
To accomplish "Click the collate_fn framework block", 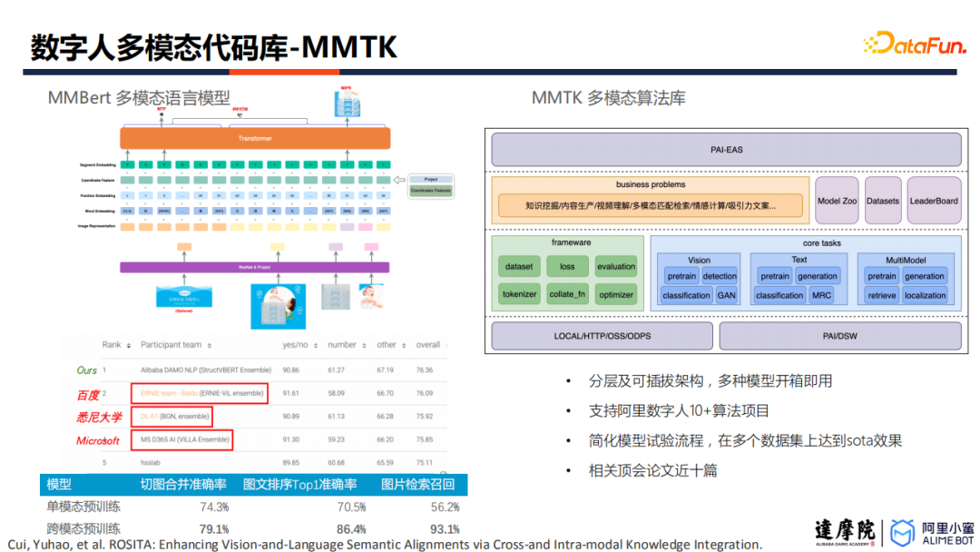I will point(567,294).
